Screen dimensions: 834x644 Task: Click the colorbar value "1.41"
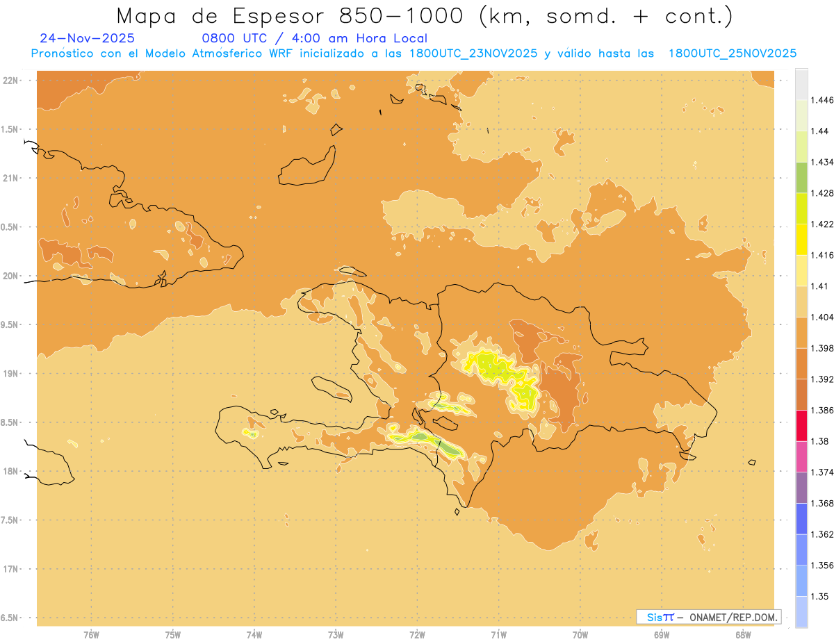pos(821,286)
